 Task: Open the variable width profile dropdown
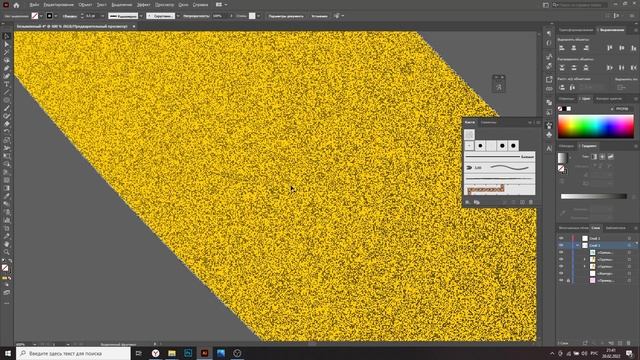[141, 16]
